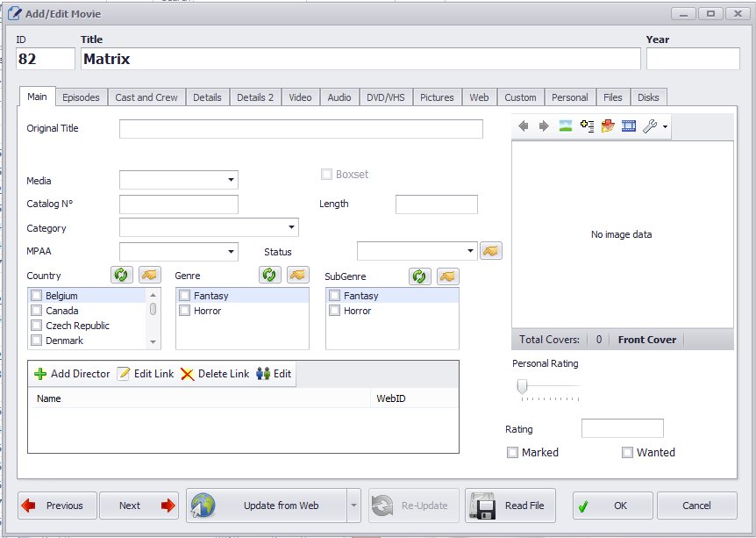Click the landscape picture icon in cover toolbar

(566, 126)
